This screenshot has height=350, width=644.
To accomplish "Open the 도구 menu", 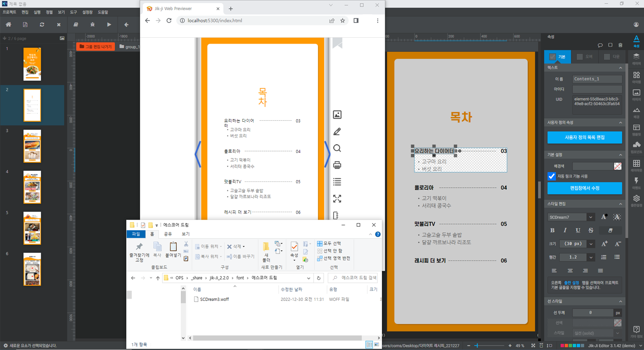I will tap(73, 12).
